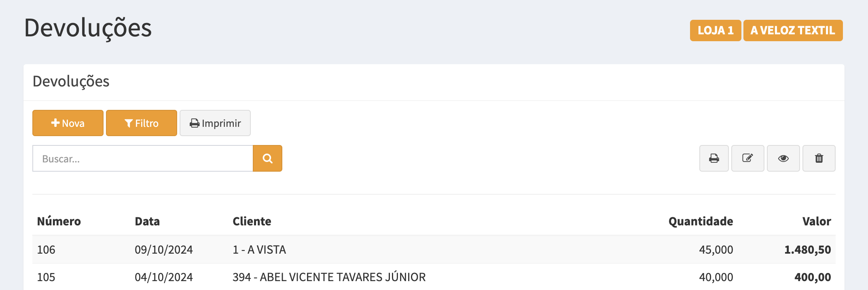Screen dimensions: 868x290
Task: Click the 1 - A VISTA client cell
Action: pyautogui.click(x=259, y=250)
